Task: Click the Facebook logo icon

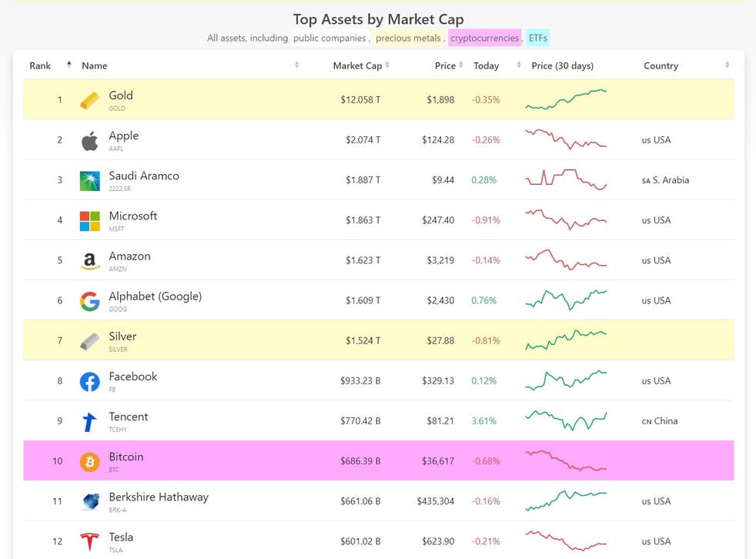Action: click(x=89, y=381)
